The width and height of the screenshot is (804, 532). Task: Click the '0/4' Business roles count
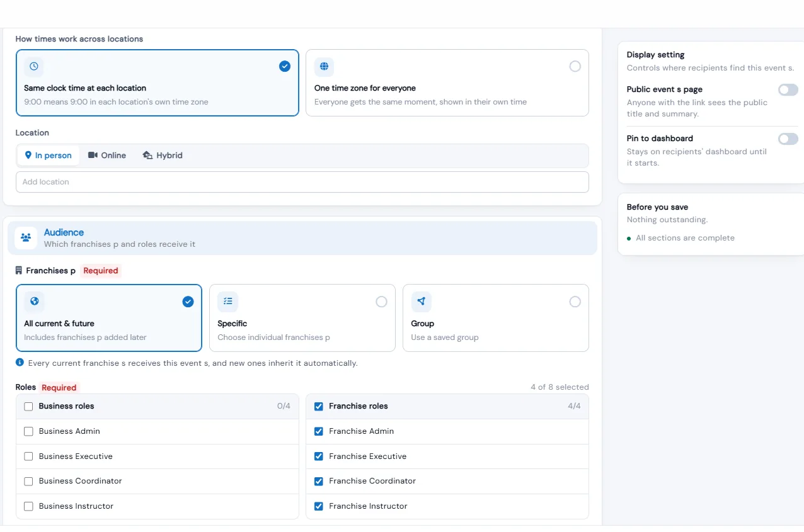(284, 406)
